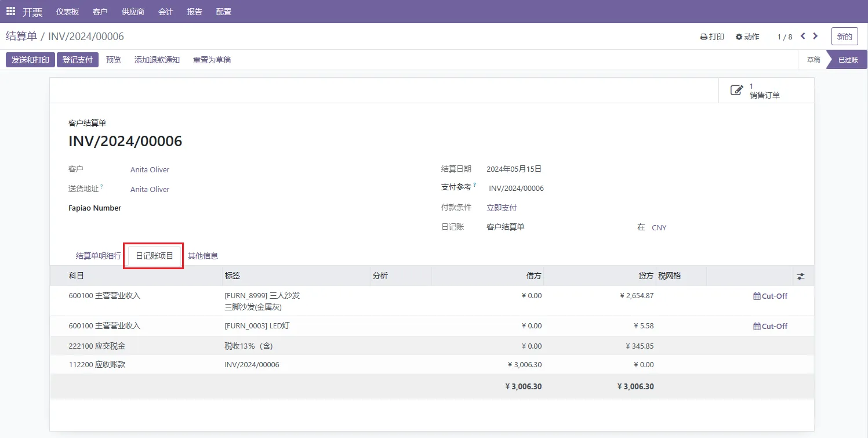
Task: Open the 仪表板 menu
Action: (68, 12)
